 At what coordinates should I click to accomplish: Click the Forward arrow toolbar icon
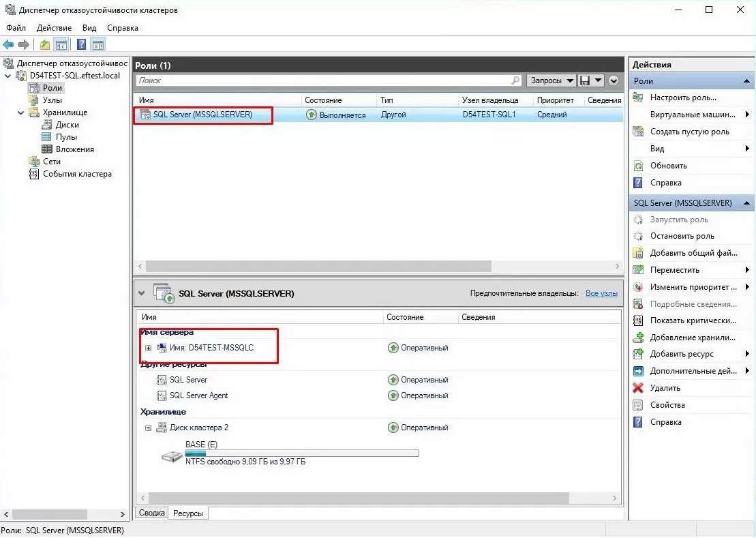pyautogui.click(x=24, y=45)
